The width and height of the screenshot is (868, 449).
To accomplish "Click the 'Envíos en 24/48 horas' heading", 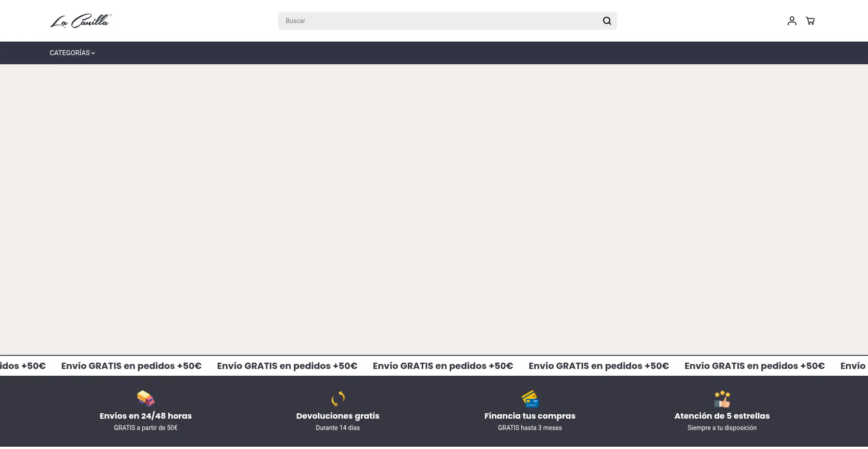I will point(146,416).
